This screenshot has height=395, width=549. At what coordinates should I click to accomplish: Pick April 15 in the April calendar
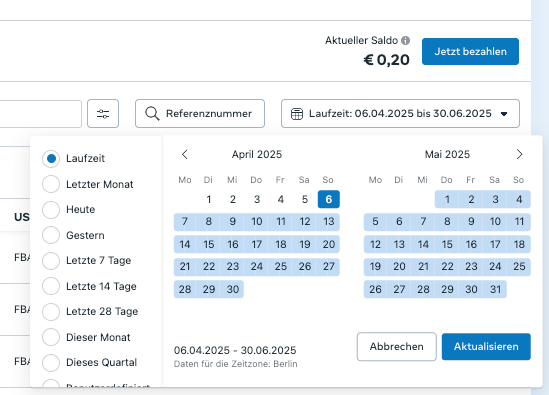[x=209, y=244]
